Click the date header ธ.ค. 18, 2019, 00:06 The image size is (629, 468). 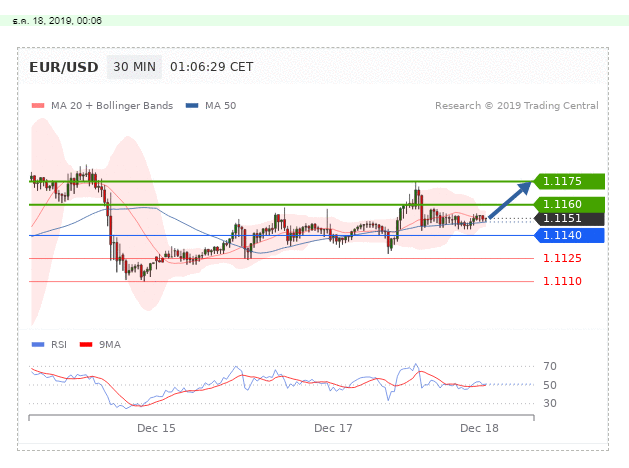57,21
